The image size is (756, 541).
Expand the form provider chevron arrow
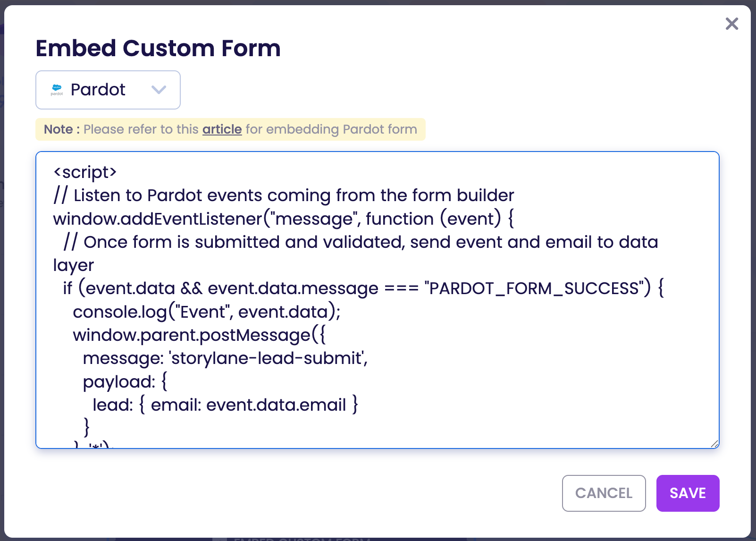[x=159, y=90]
